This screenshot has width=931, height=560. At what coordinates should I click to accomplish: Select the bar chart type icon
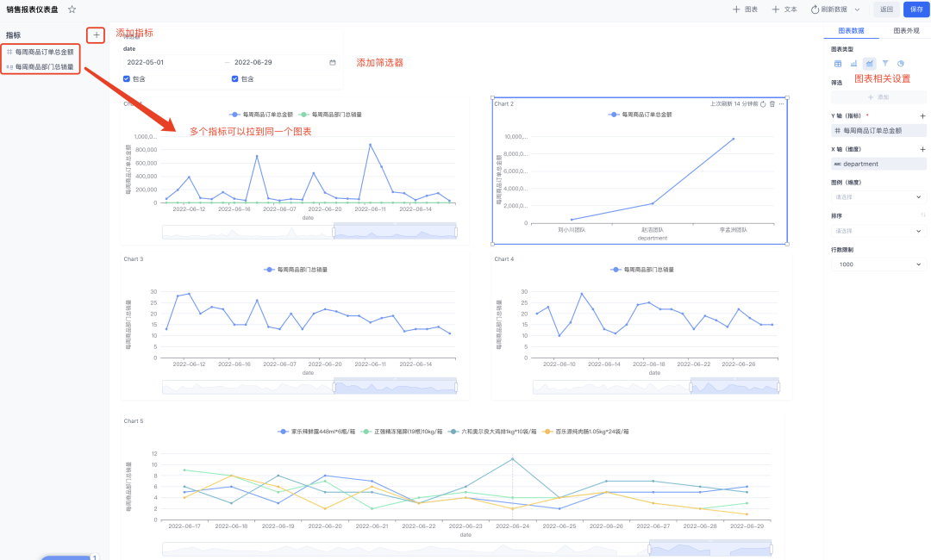click(853, 64)
